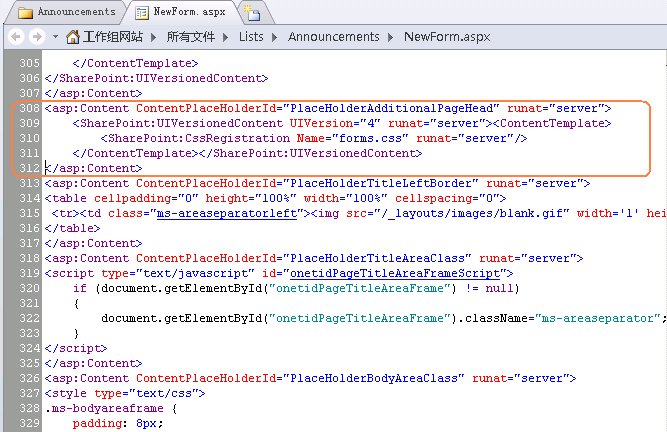Image resolution: width=667 pixels, height=432 pixels.
Task: Expand the chevron after 所有文件
Action: 225,37
